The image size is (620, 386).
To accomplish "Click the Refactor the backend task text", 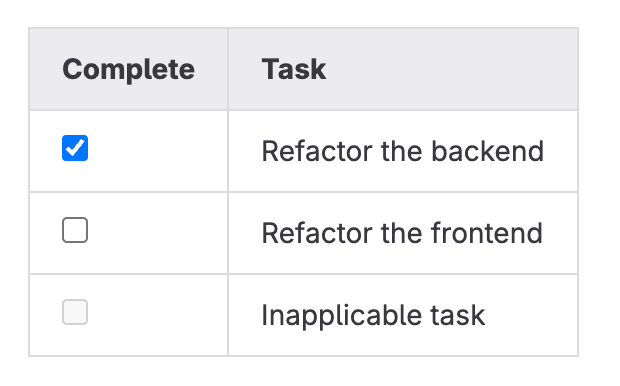I will click(403, 151).
